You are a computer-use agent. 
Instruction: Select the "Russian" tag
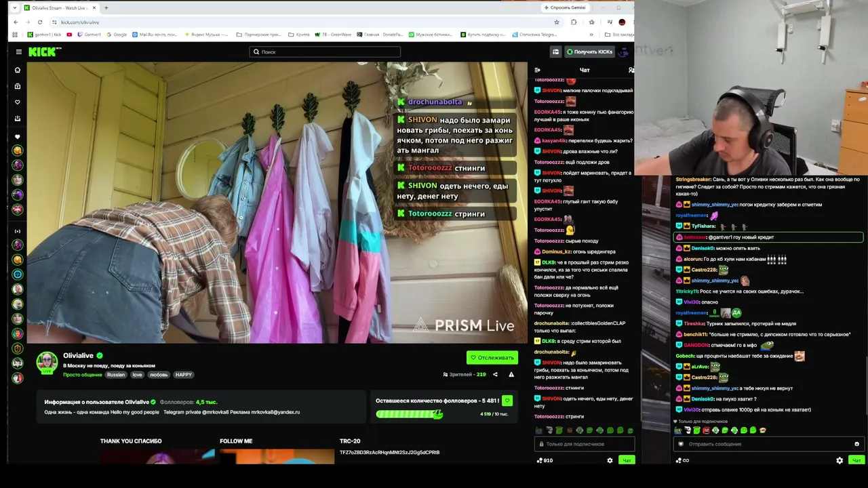pyautogui.click(x=116, y=375)
